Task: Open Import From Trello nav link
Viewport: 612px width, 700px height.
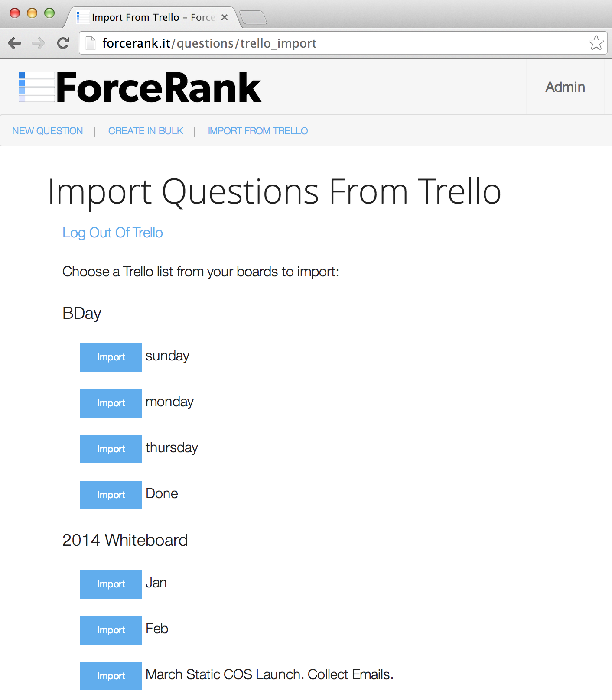Action: click(x=258, y=131)
